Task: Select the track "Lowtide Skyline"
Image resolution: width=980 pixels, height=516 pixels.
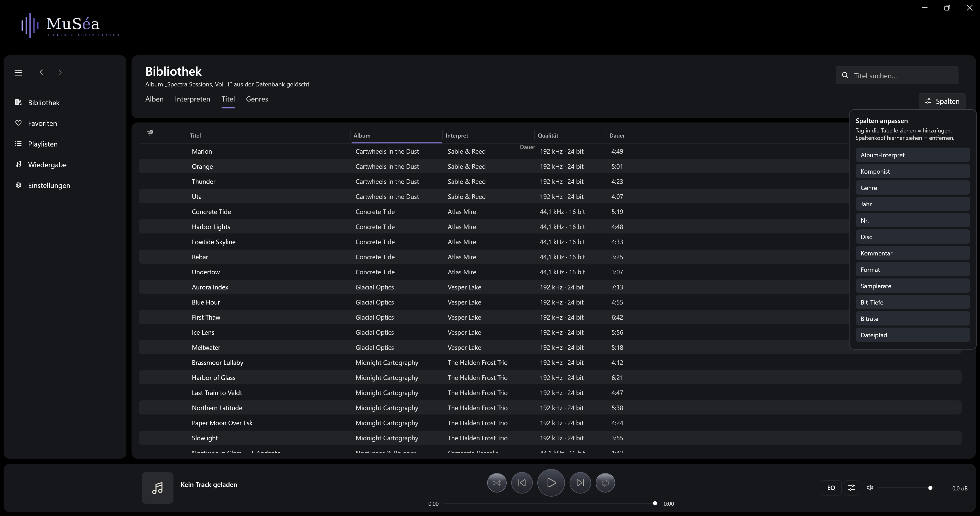Action: pos(214,242)
